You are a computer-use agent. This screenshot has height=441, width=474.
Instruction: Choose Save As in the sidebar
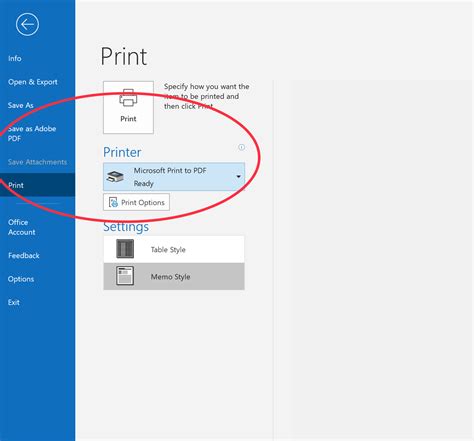coord(21,105)
